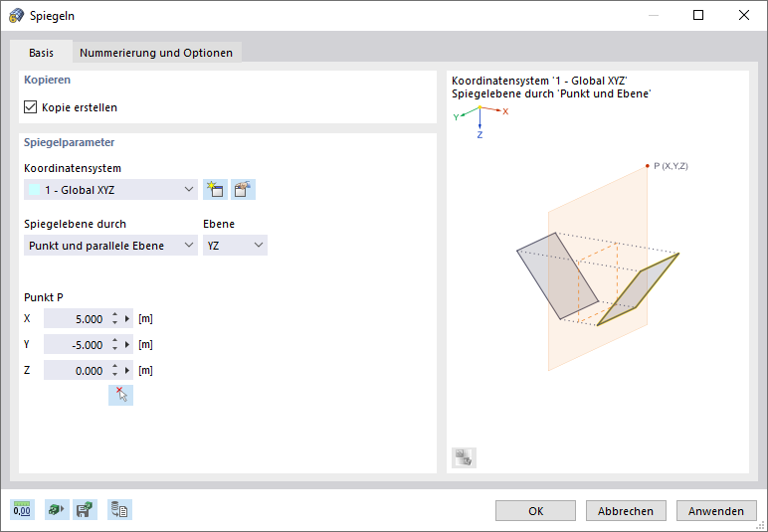This screenshot has width=768, height=532.
Task: Click the database copy settings icon
Action: (x=119, y=509)
